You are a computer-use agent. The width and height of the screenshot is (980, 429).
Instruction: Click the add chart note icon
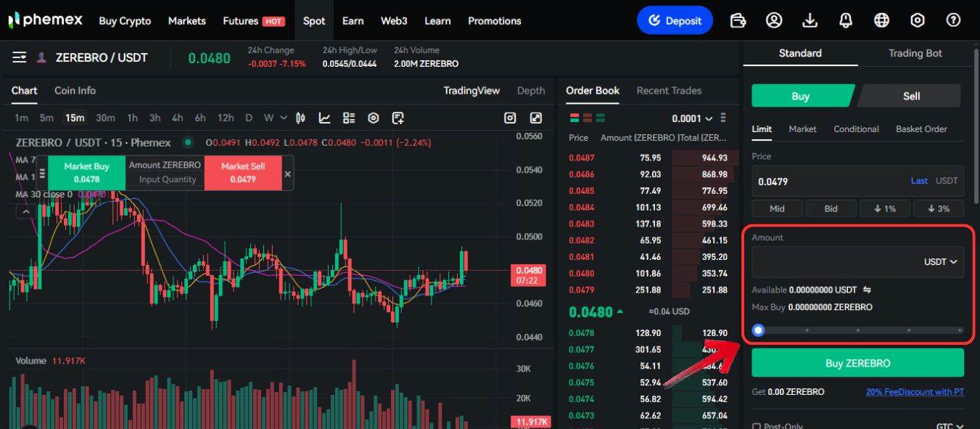(398, 118)
